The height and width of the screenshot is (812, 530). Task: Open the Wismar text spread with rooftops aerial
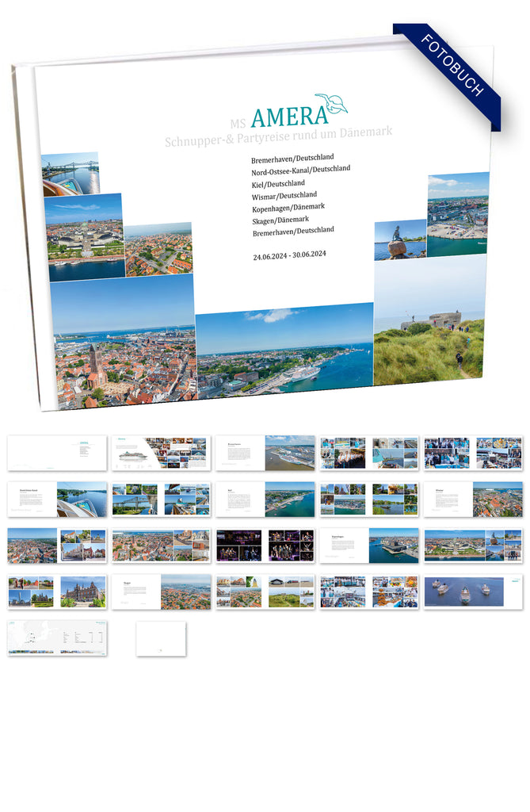(x=473, y=500)
